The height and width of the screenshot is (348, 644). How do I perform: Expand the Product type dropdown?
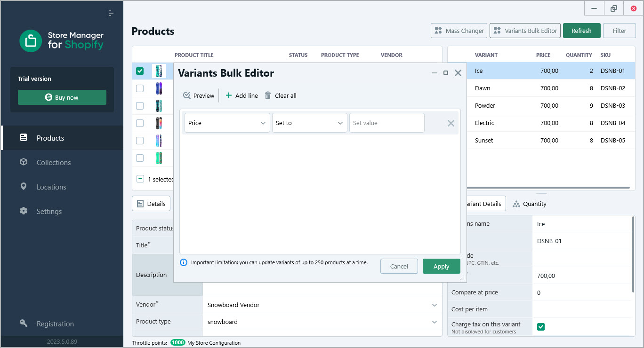[435, 322]
